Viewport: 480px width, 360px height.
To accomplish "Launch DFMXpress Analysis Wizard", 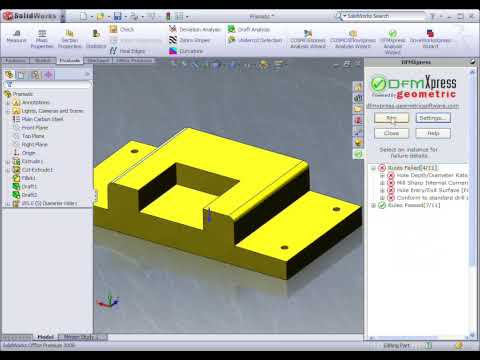I will point(393,42).
